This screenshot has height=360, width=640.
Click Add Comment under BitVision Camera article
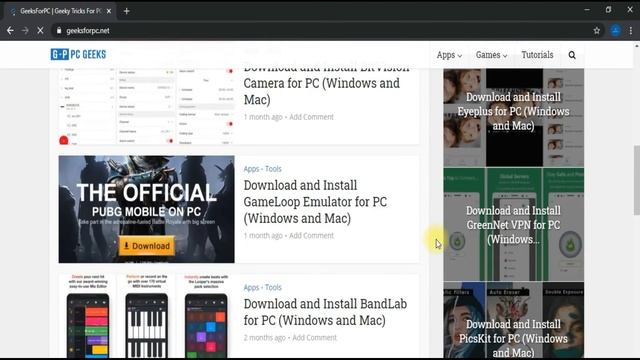click(311, 117)
